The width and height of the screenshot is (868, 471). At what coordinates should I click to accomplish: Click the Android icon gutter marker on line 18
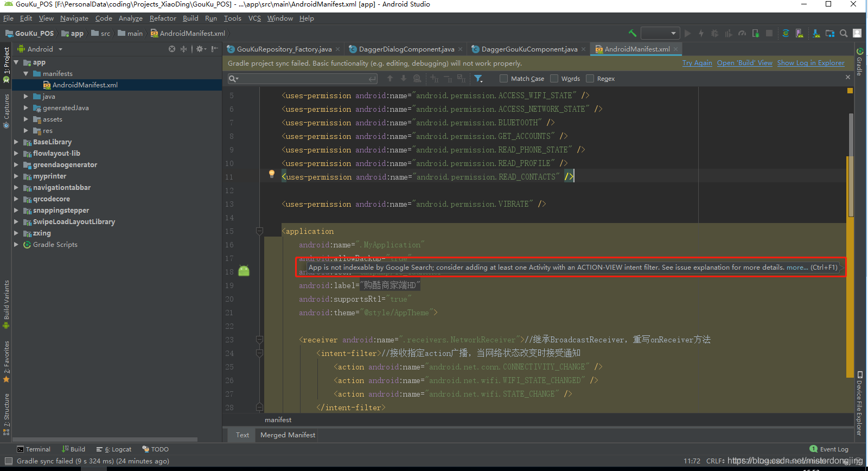tap(244, 270)
